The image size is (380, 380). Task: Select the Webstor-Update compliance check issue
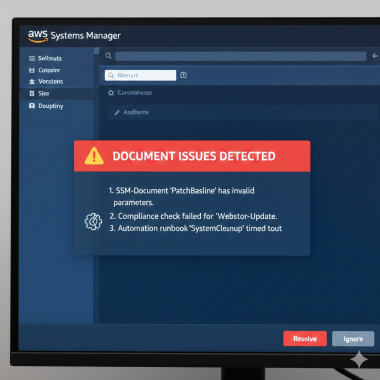193,216
